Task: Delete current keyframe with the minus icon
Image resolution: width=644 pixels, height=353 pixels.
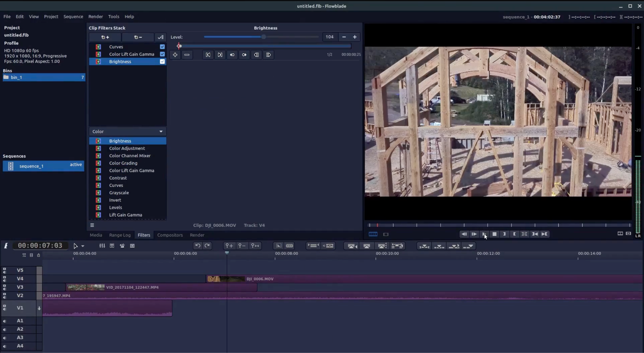Action: coord(187,55)
